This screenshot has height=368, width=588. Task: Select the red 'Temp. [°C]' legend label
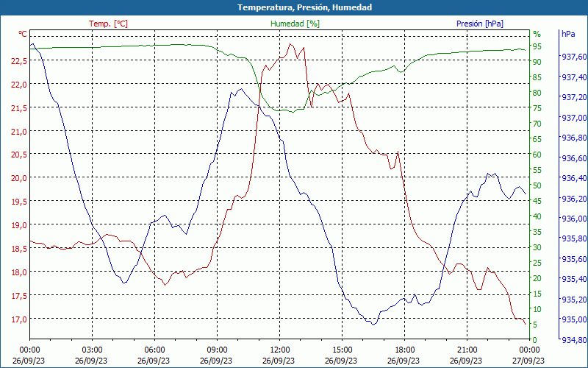108,24
